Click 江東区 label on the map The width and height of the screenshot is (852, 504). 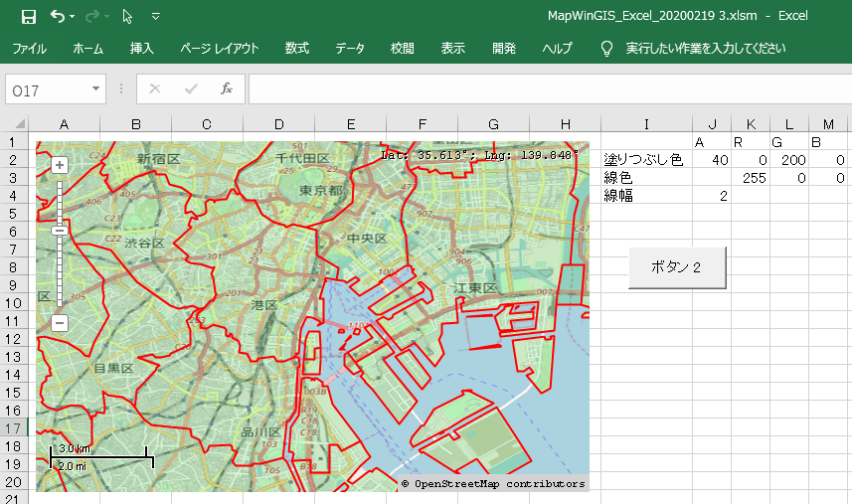pos(475,288)
